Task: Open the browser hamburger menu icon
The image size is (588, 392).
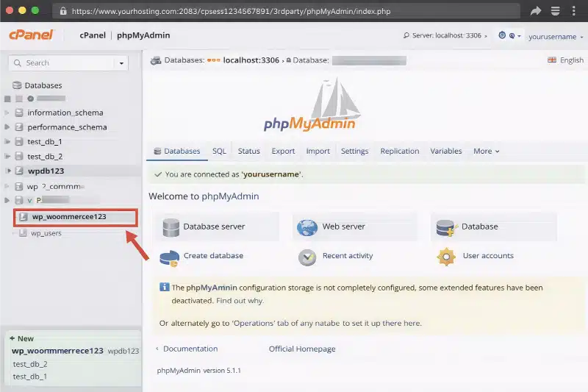Action: tap(556, 11)
